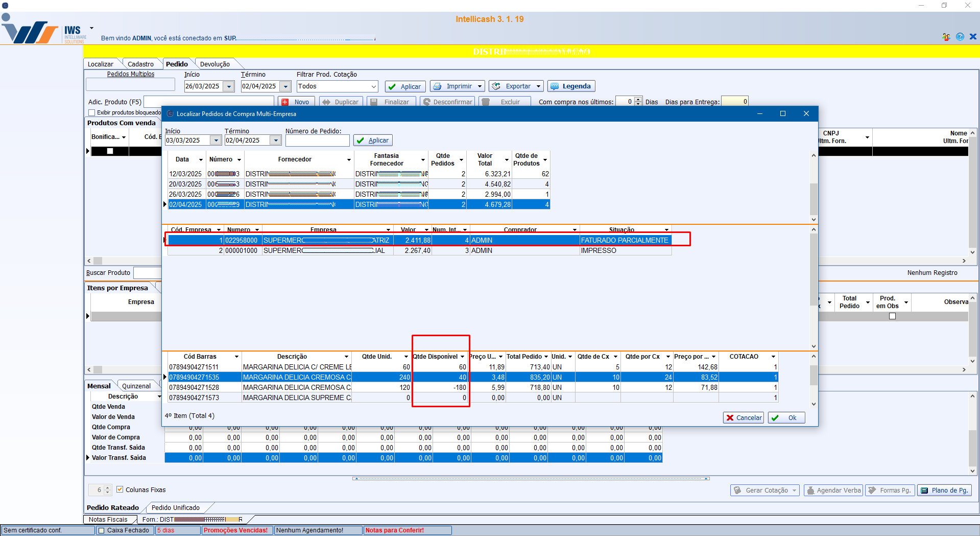
Task: Click the blue help question mark icon
Action: pyautogui.click(x=960, y=37)
